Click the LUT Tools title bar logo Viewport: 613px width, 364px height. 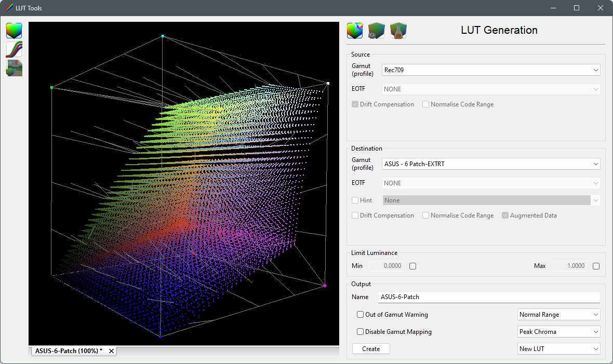point(8,8)
